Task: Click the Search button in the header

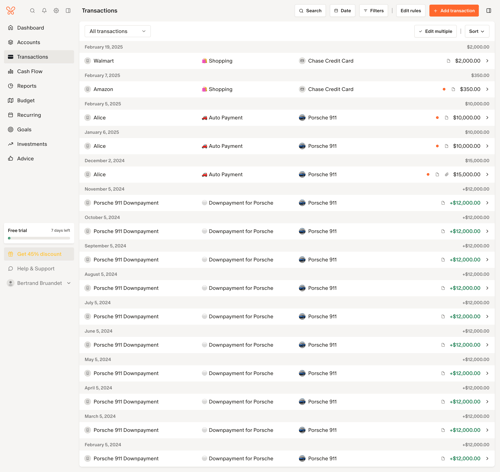Action: pos(310,11)
